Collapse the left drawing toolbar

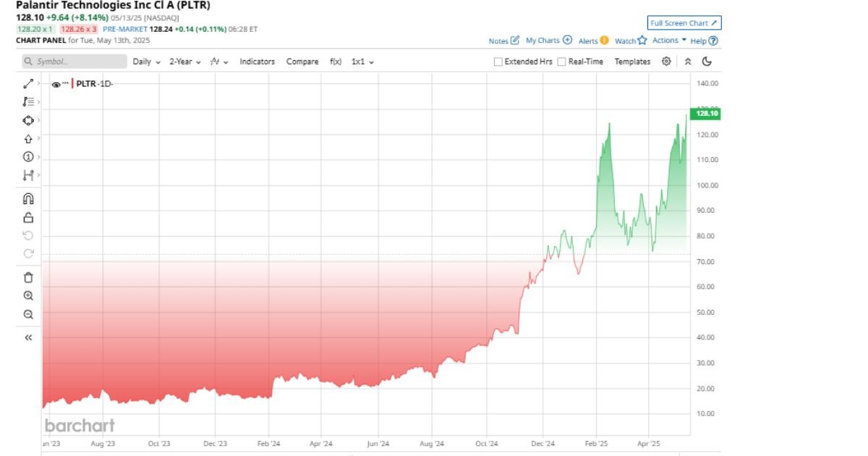pos(28,337)
